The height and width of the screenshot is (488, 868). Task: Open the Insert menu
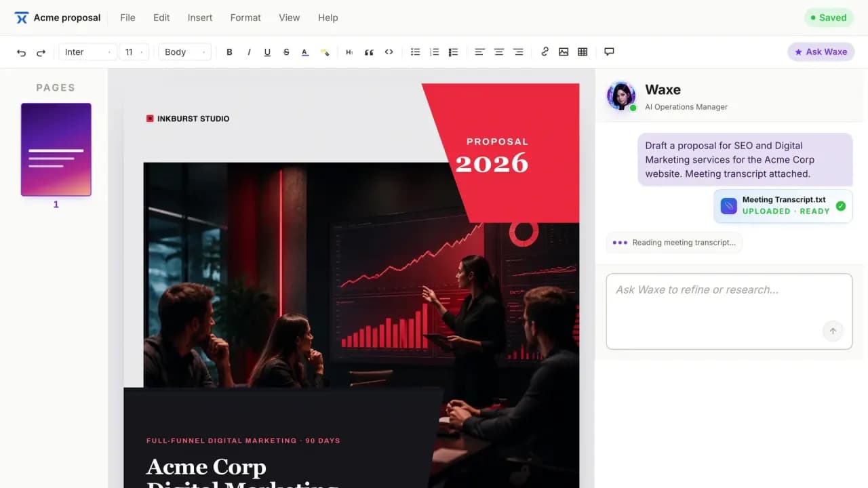point(200,18)
